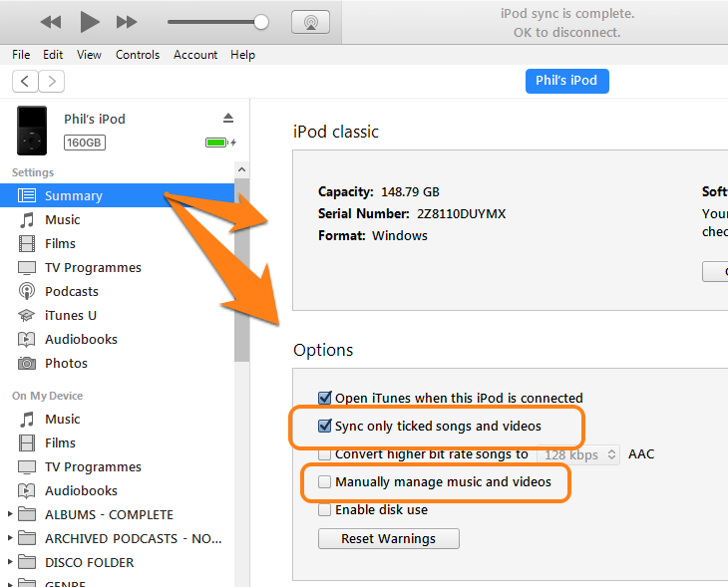Click the Films filmstrip icon under Settings

27,243
